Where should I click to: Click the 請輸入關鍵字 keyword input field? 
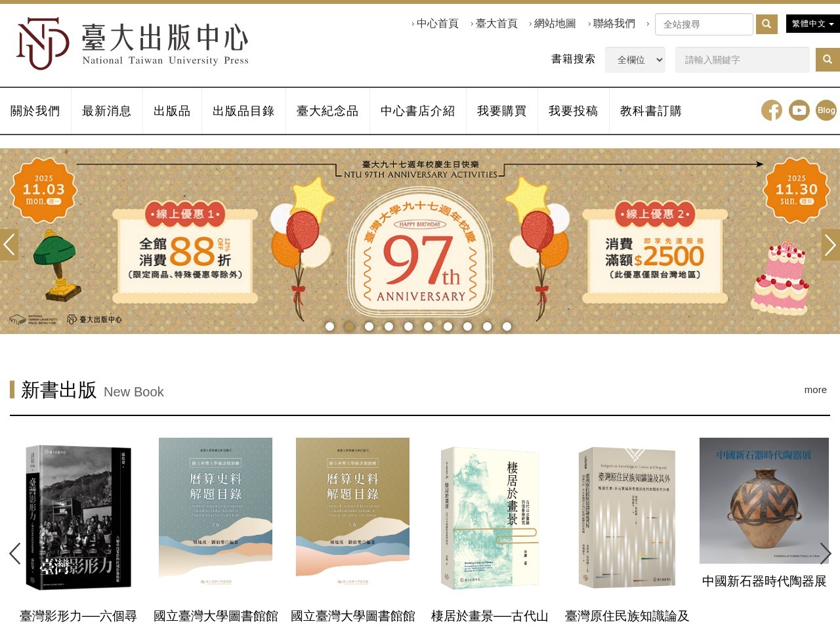742,60
